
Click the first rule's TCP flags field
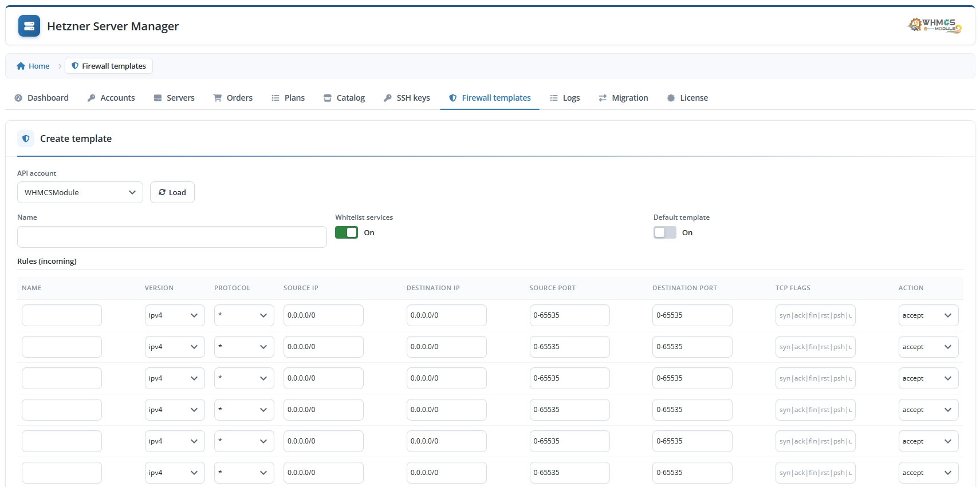click(x=816, y=315)
